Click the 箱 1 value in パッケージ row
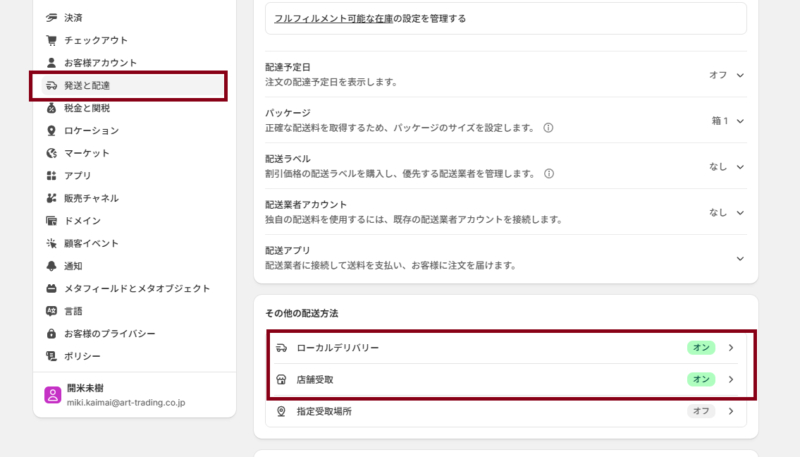Image resolution: width=800 pixels, height=457 pixels. [720, 121]
